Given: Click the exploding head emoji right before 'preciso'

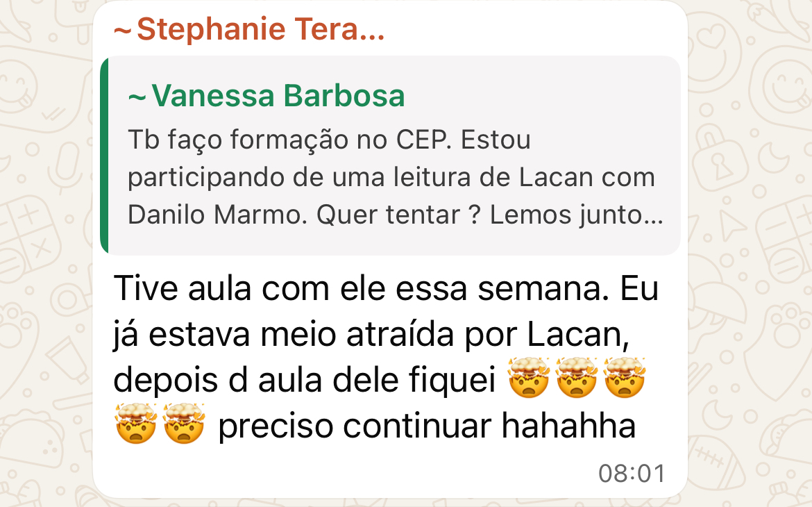Looking at the screenshot, I should point(185,424).
